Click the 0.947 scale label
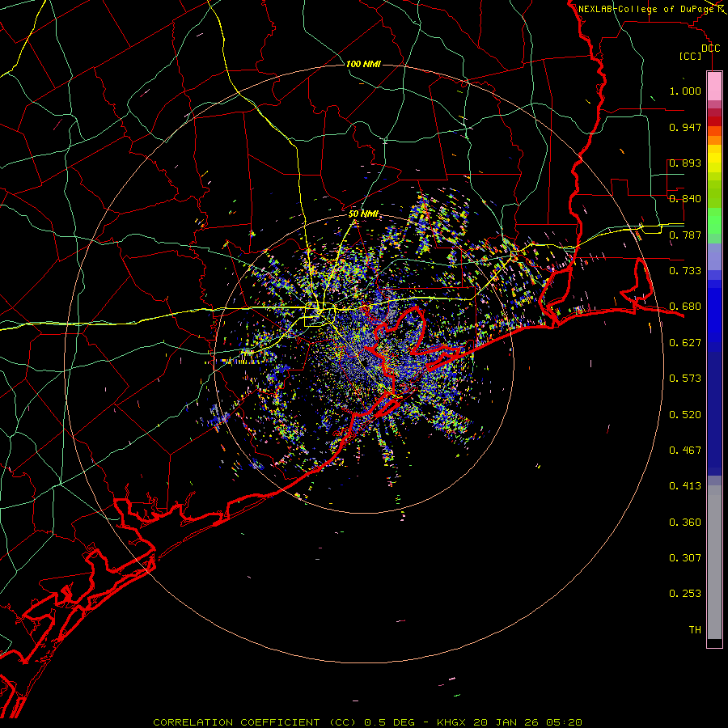The image size is (728, 728). pyautogui.click(x=685, y=127)
